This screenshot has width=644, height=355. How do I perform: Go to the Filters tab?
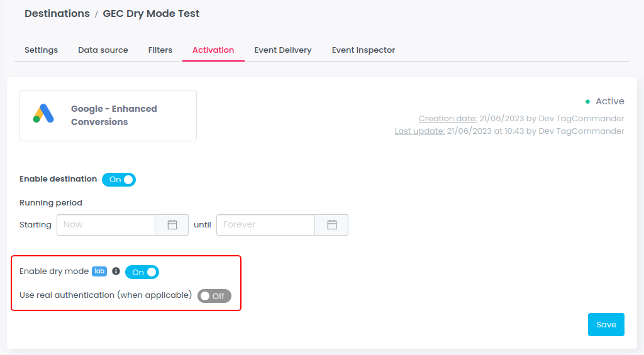(160, 50)
